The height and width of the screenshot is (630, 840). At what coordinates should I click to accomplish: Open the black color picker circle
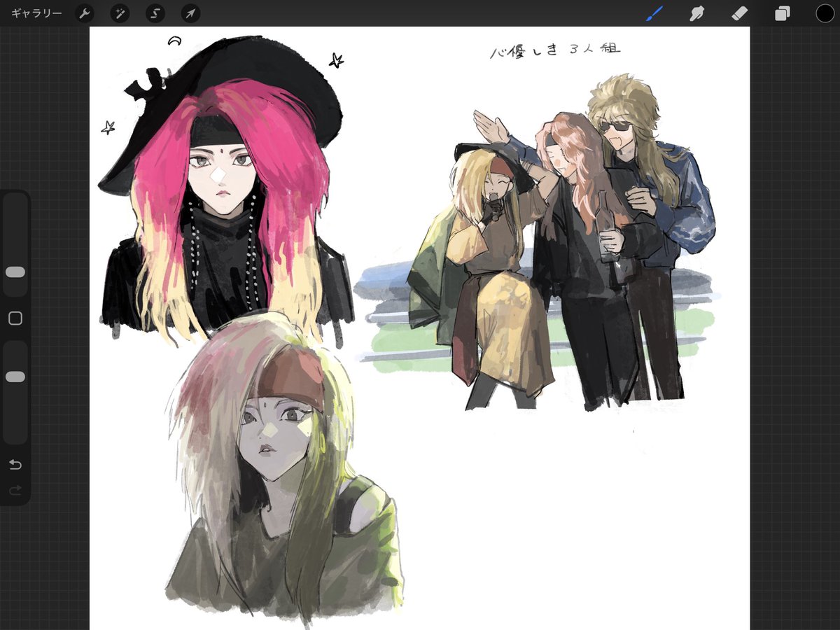[x=825, y=13]
